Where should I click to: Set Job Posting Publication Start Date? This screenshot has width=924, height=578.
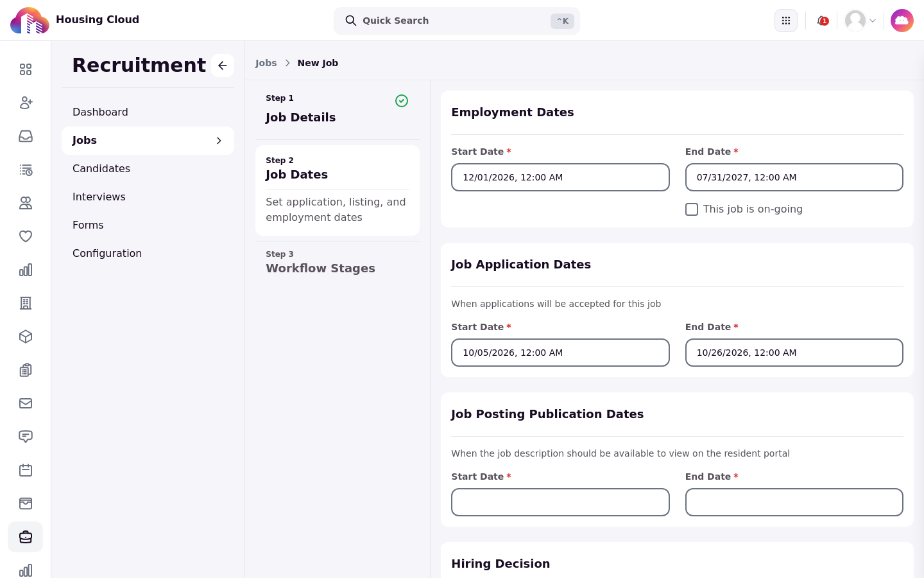(x=560, y=502)
